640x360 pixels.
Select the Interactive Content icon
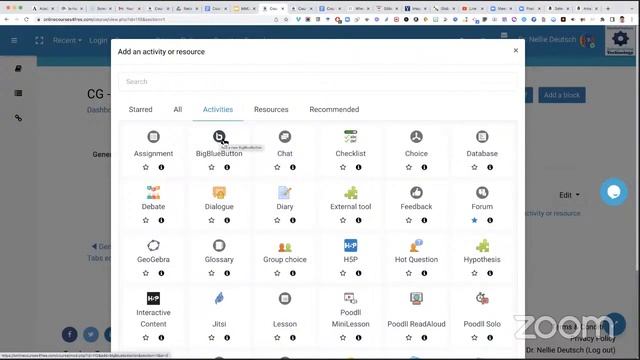coord(153,298)
